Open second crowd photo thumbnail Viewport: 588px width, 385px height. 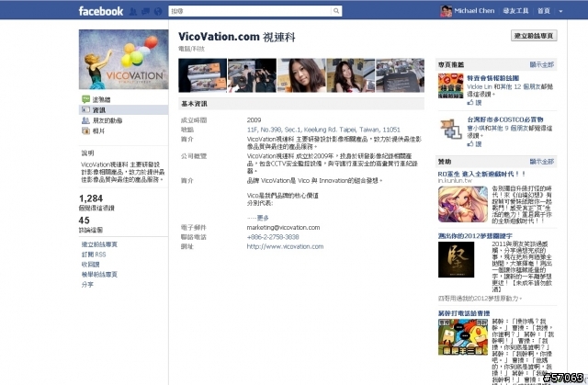coord(252,75)
